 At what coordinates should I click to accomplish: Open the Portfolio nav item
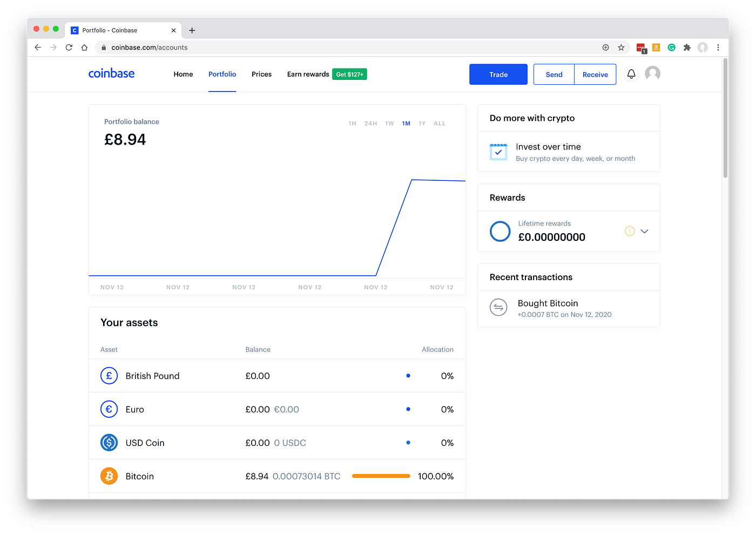pos(222,74)
